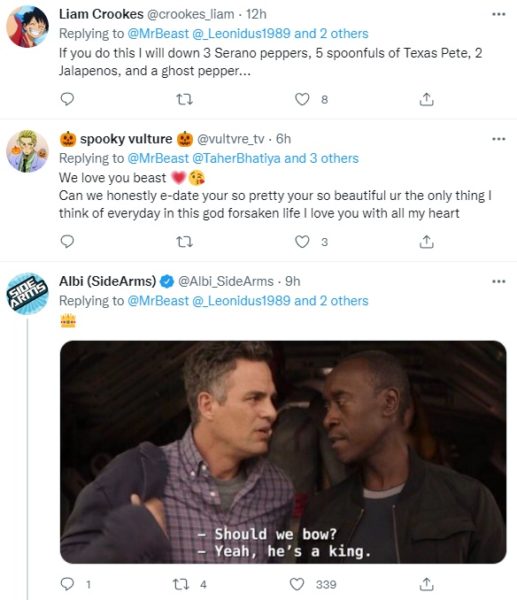Open more options on spooky vulture's tweet

pyautogui.click(x=499, y=139)
